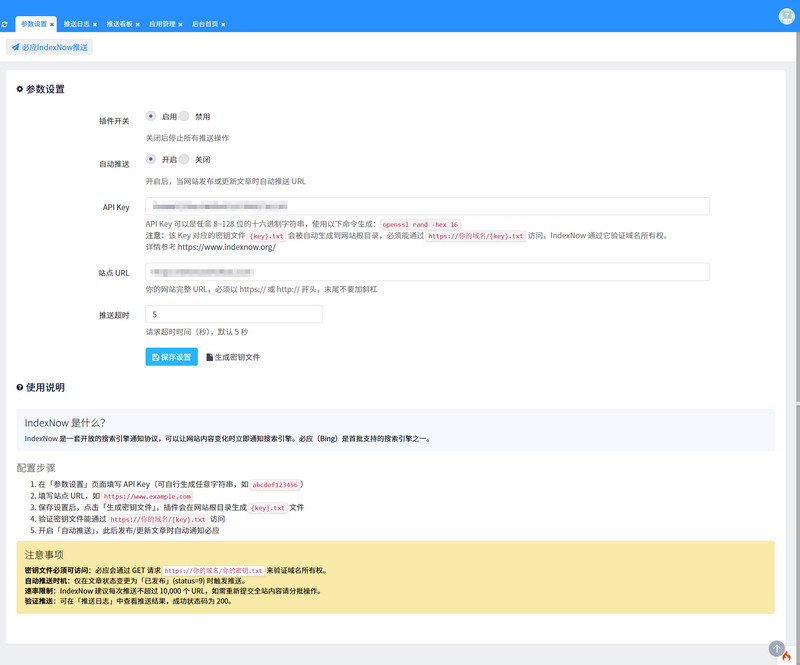Click the 使用说明 section heading

point(41,387)
